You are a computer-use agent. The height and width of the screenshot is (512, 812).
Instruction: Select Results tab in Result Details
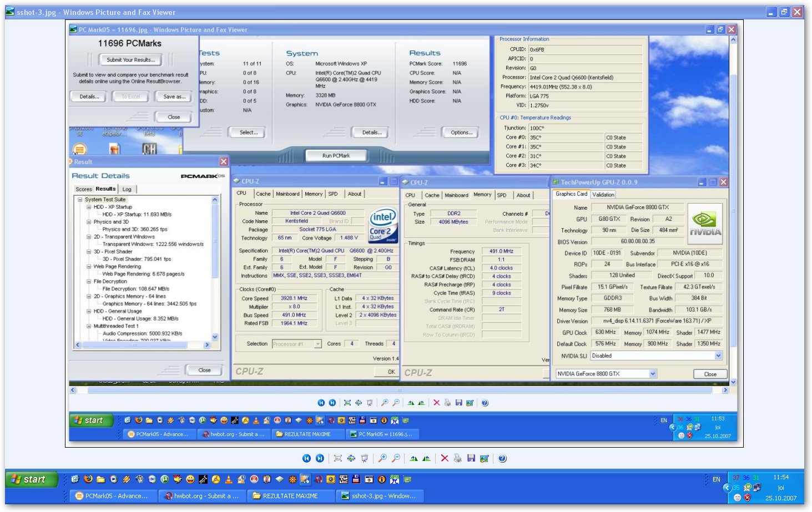(x=105, y=189)
